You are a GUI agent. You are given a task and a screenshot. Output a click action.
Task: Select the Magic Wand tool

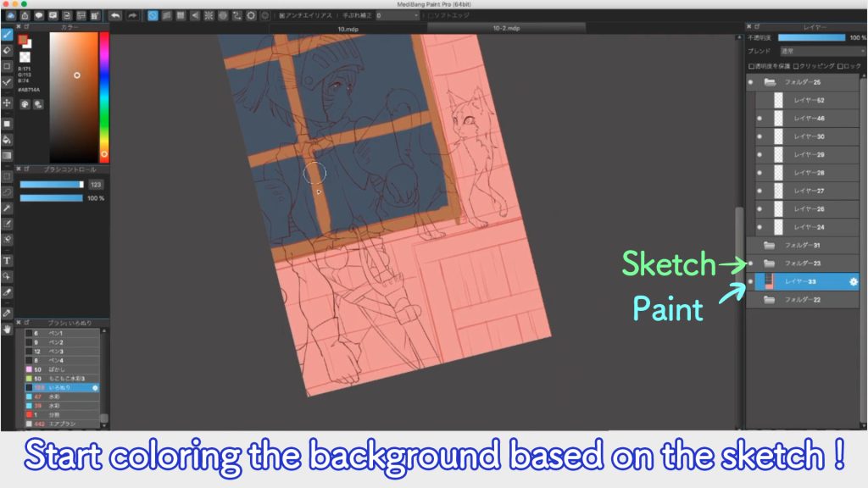click(x=7, y=208)
